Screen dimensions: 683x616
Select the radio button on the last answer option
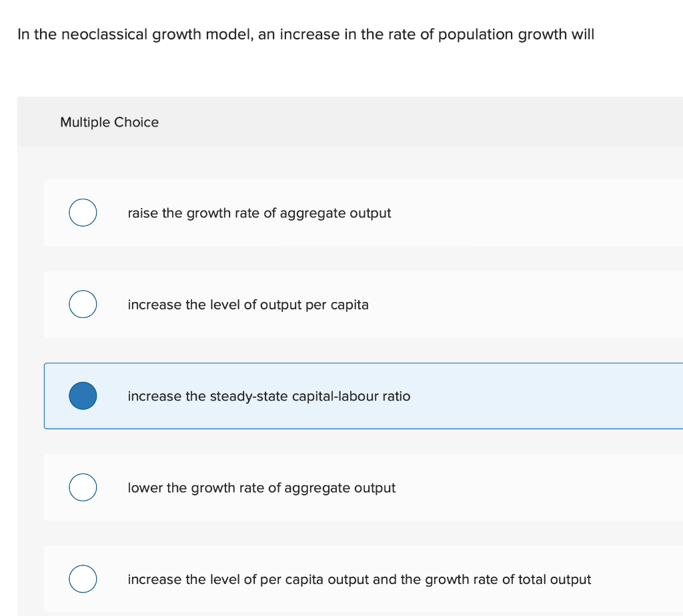click(x=83, y=579)
